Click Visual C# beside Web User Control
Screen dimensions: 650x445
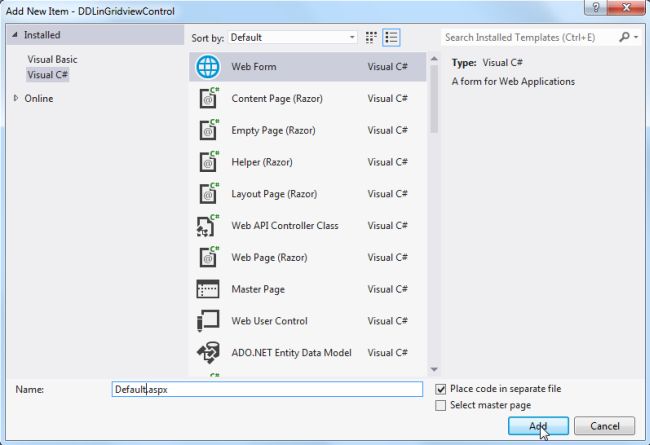388,321
